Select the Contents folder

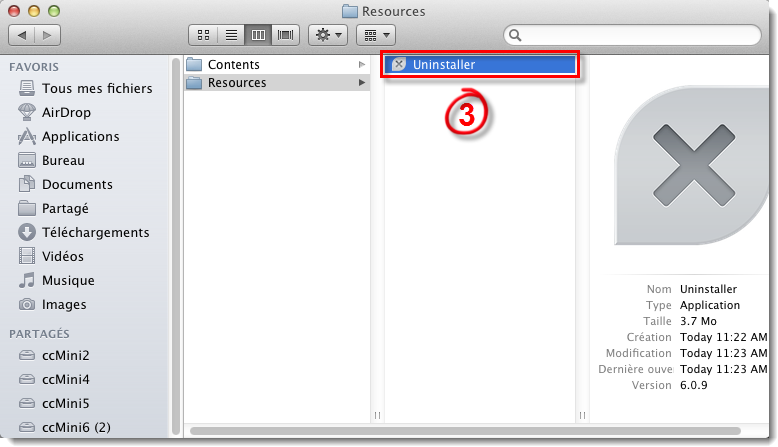point(277,64)
